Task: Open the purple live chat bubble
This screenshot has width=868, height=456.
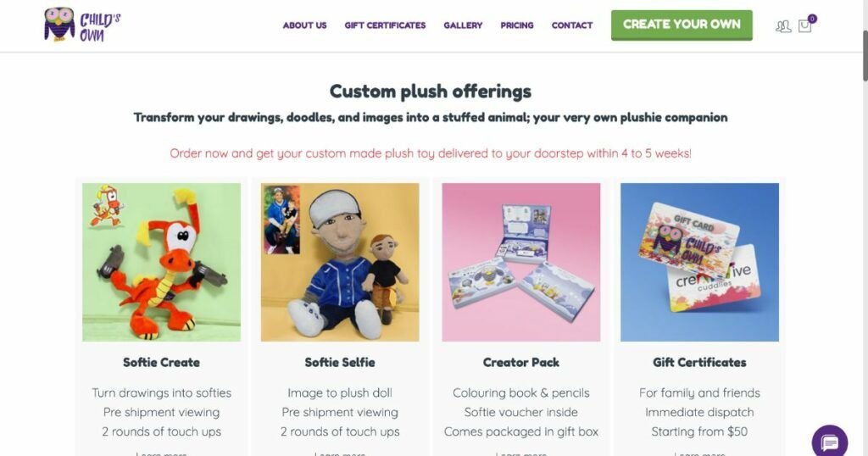Action: click(829, 442)
